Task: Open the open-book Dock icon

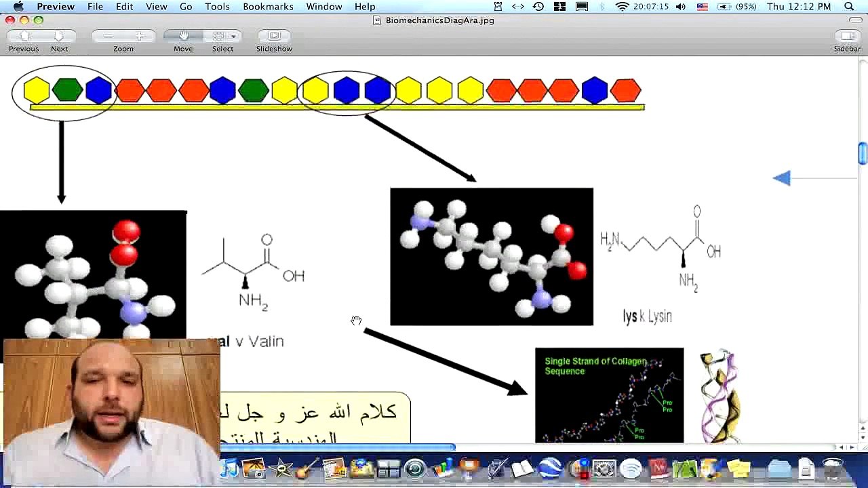Action: [523, 468]
